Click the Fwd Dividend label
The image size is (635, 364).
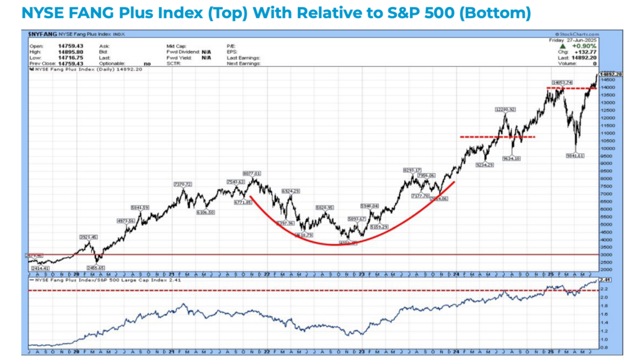coord(183,52)
